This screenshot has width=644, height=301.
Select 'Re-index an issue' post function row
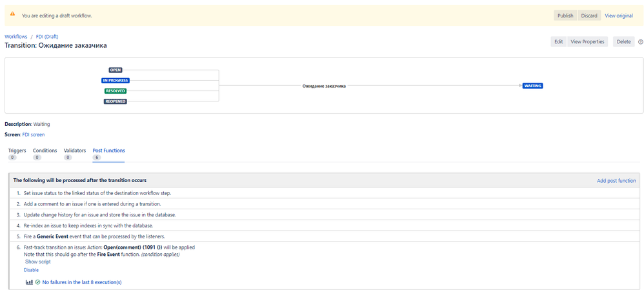324,225
